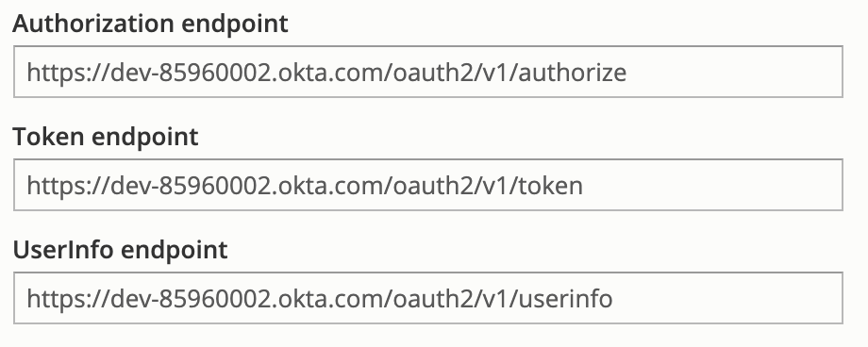This screenshot has width=868, height=347.
Task: Click 'https' in the UserInfo endpoint URL
Action: click(58, 298)
